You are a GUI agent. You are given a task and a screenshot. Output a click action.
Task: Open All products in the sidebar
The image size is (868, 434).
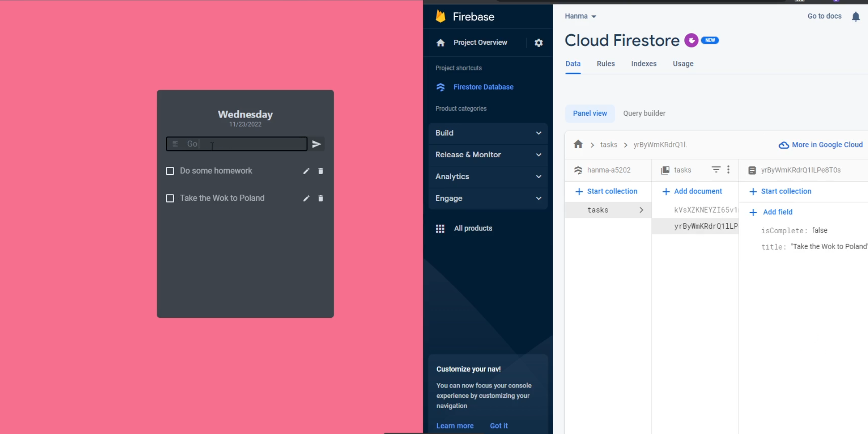[x=473, y=228]
